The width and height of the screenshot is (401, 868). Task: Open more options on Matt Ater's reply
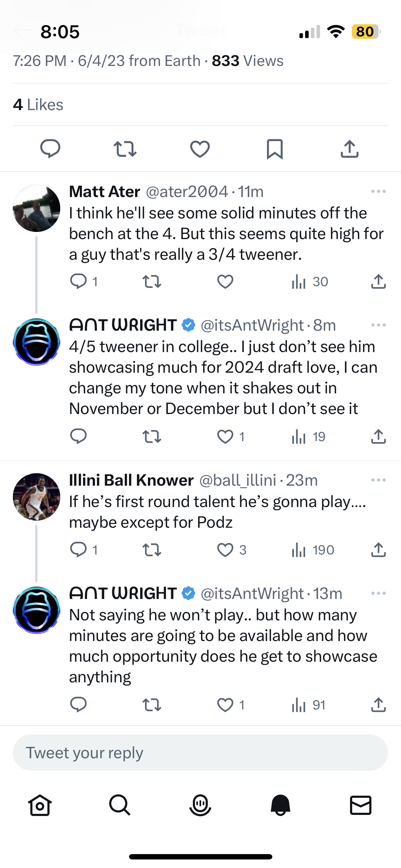[x=378, y=191]
